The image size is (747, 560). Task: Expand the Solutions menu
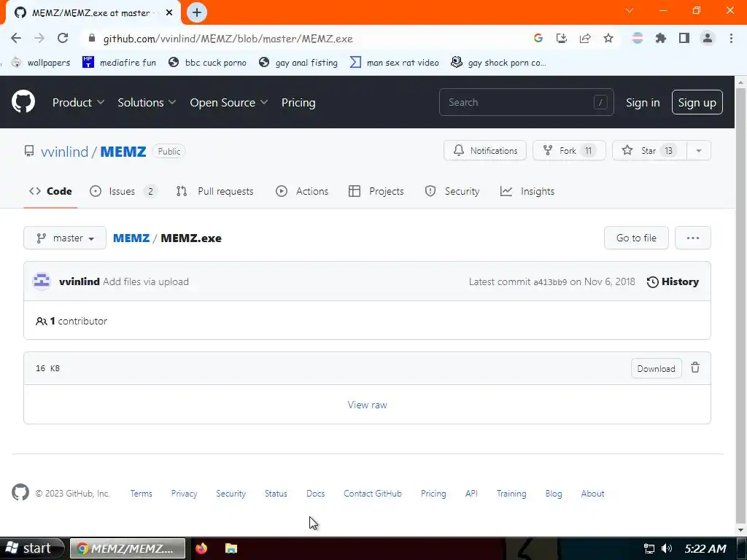point(147,102)
